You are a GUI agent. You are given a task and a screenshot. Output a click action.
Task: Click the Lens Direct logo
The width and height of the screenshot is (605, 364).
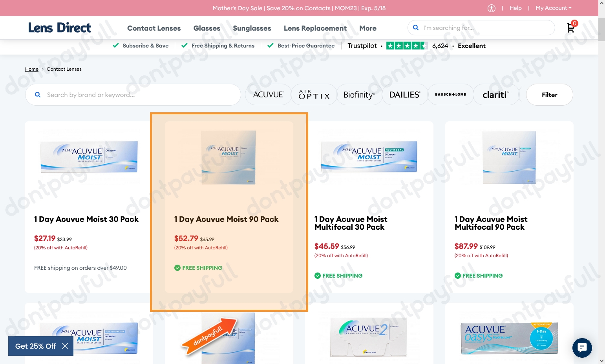point(60,28)
